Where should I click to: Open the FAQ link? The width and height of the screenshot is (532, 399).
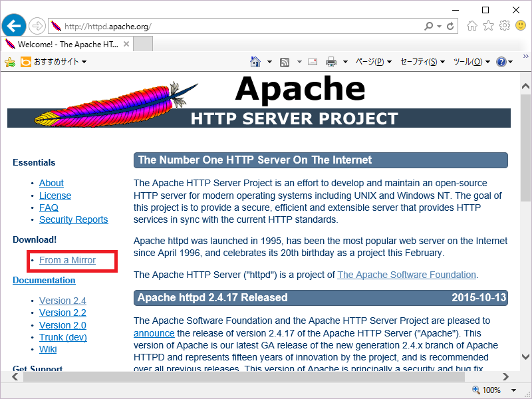49,207
